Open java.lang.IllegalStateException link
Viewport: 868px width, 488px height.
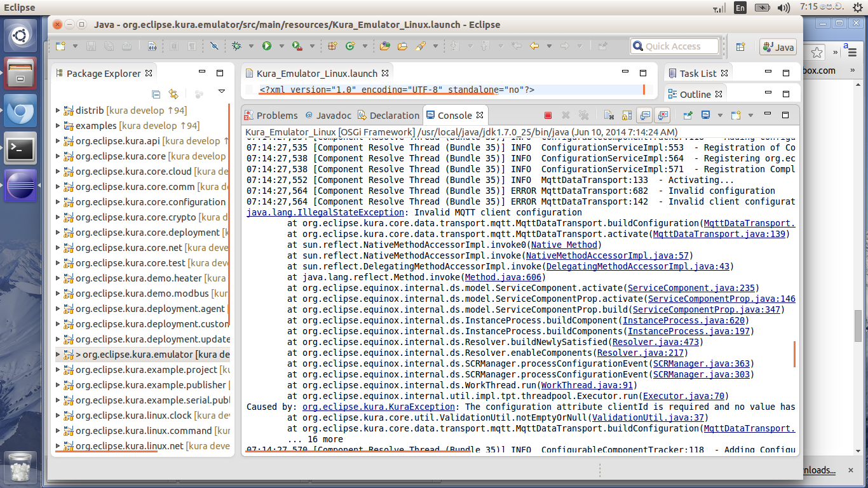click(x=325, y=212)
